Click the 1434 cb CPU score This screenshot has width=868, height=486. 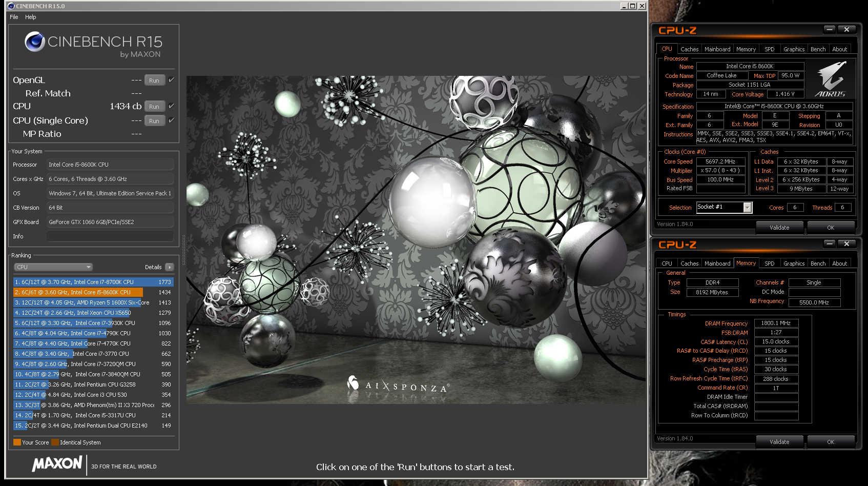(126, 106)
